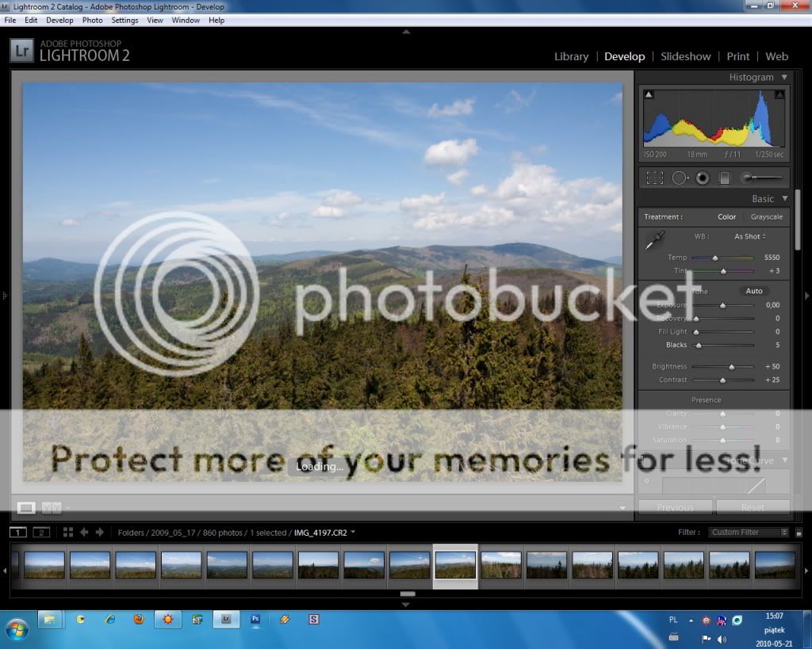Collapse the Tone Curve panel
812x649 pixels.
785,460
